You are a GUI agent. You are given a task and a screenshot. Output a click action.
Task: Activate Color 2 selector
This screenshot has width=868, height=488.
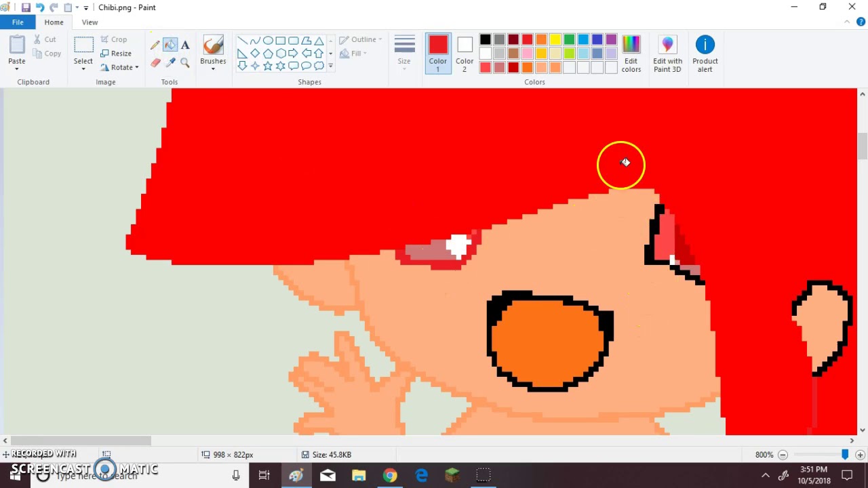point(465,54)
